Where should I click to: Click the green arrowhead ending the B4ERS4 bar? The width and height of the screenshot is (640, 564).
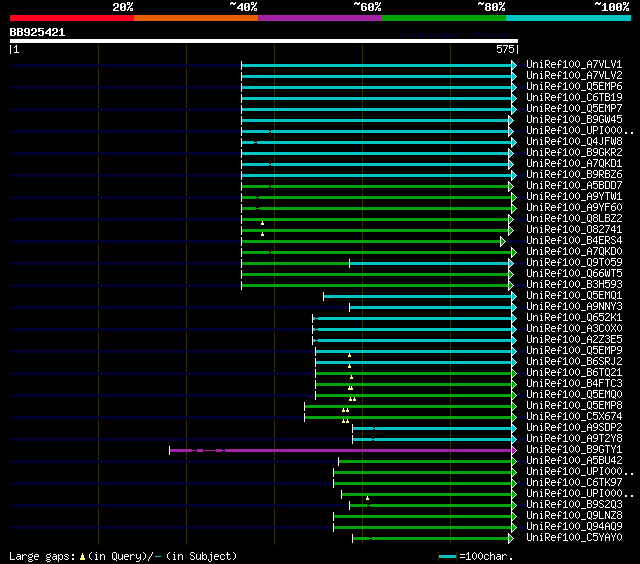click(503, 242)
